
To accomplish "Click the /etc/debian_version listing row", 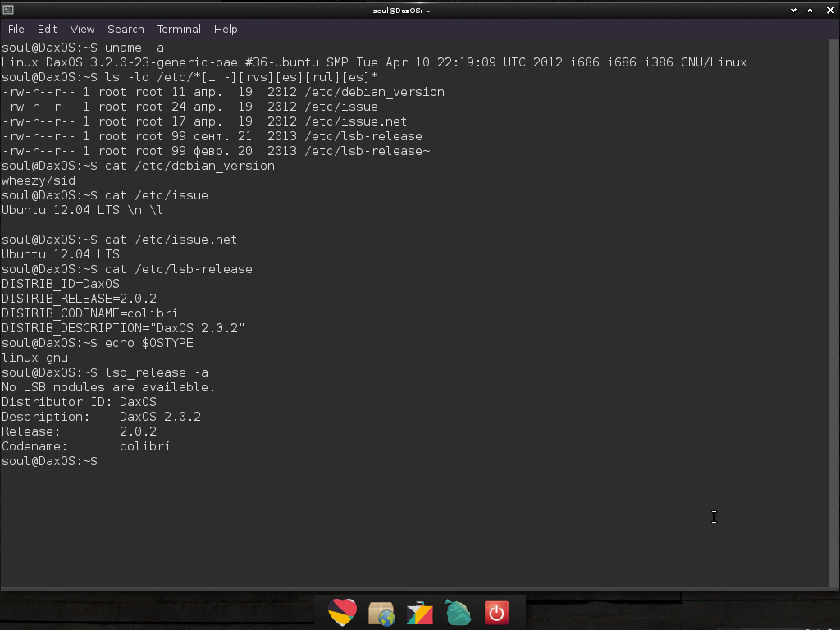I will click(x=223, y=92).
